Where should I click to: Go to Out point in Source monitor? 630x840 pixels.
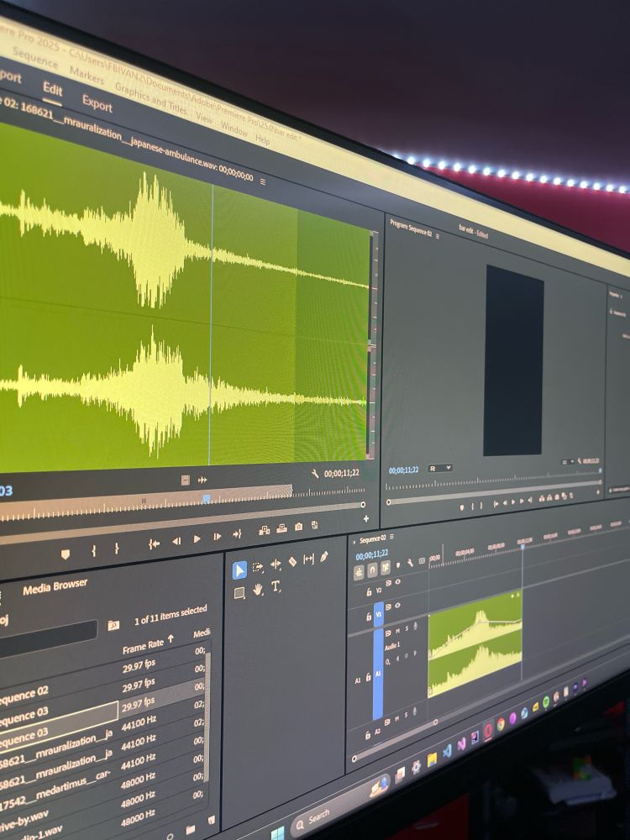point(237,533)
